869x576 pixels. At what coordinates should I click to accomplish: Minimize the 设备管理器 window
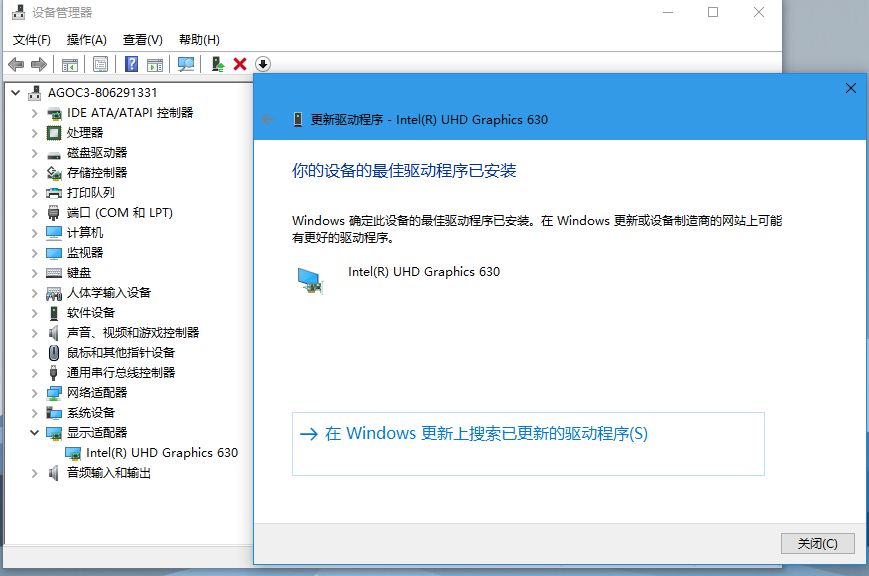(668, 12)
